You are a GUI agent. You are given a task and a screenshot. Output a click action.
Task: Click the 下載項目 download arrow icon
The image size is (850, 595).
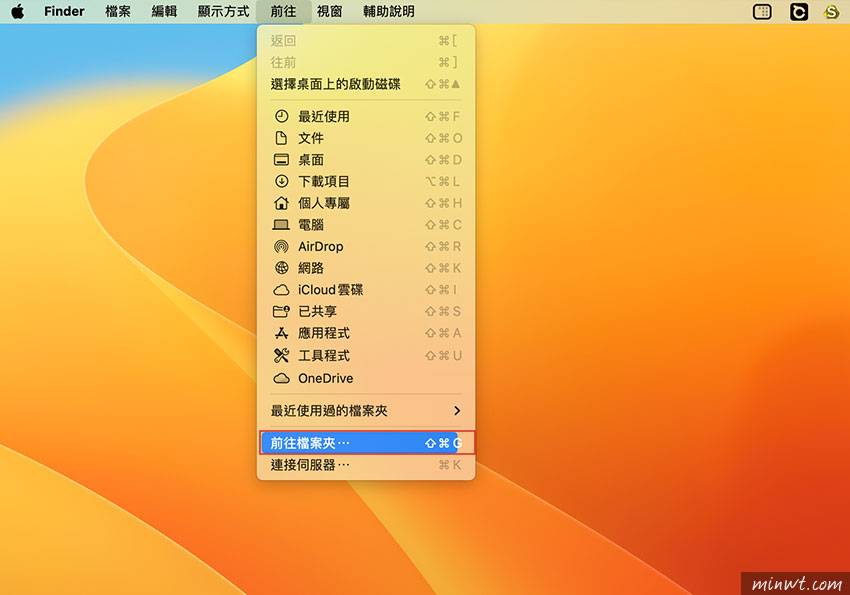(x=281, y=182)
